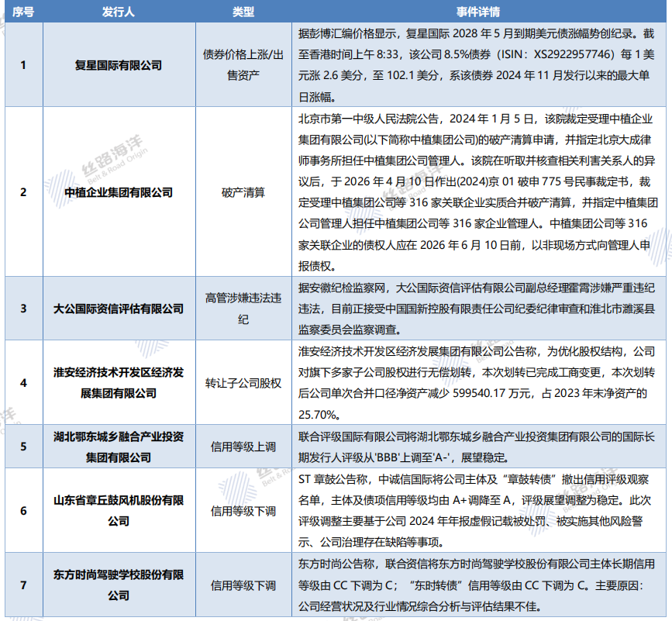The image size is (672, 621).
Task: Click the event details about 北京市第一中级人民法院
Action: coord(477,191)
